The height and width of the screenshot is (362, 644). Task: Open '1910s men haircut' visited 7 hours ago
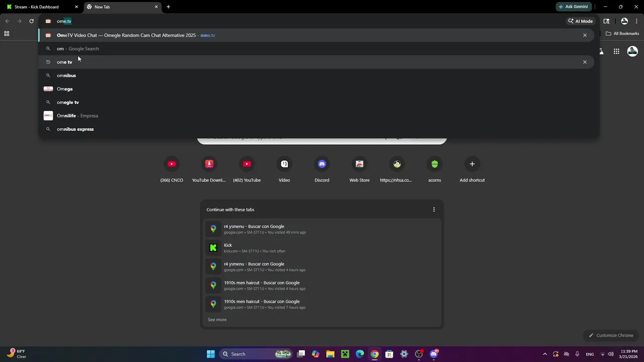tap(322, 304)
